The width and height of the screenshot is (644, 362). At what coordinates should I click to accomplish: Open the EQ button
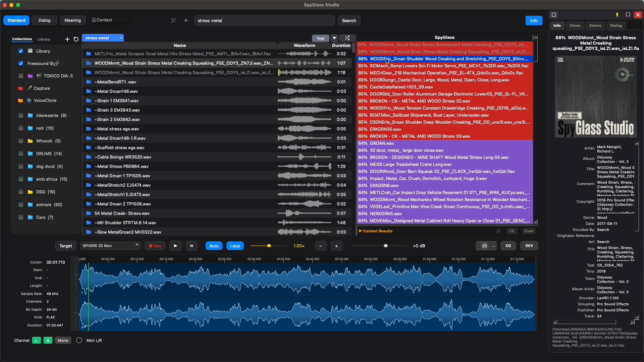(508, 246)
